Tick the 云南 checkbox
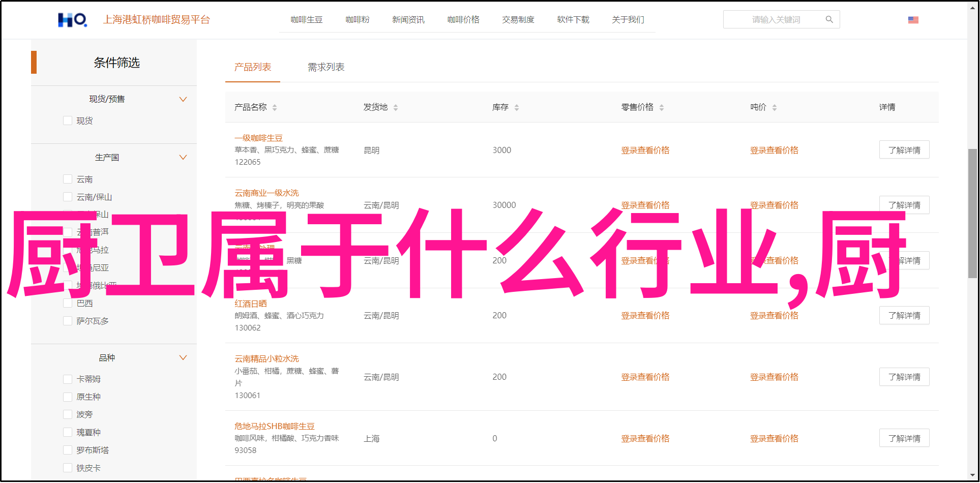Screen dimensions: 980x483 [68, 179]
